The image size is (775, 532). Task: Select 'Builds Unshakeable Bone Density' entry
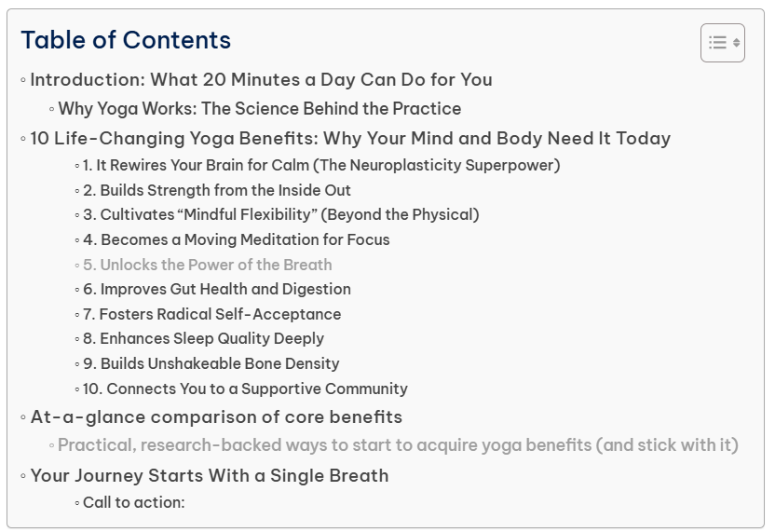(x=211, y=364)
